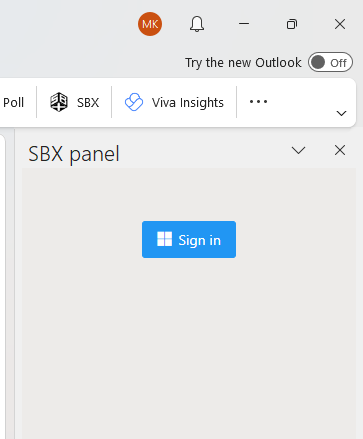
Task: Click the blue Sign in button
Action: [x=189, y=239]
